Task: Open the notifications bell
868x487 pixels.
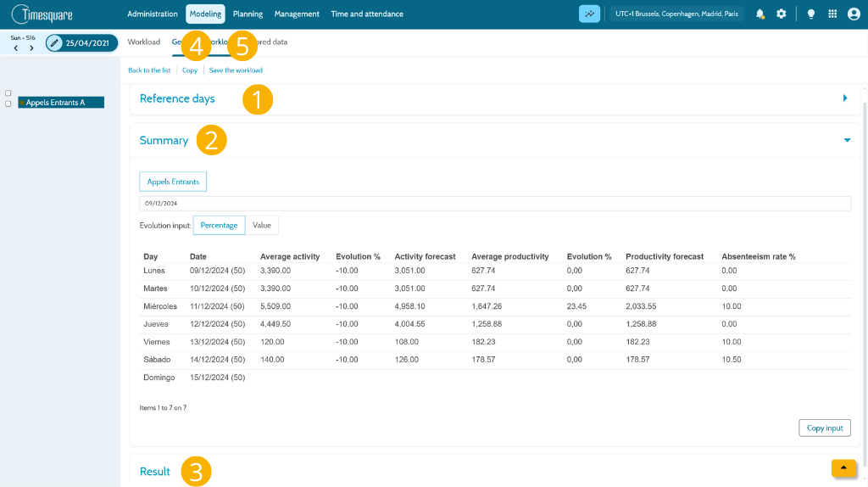Action: coord(759,14)
